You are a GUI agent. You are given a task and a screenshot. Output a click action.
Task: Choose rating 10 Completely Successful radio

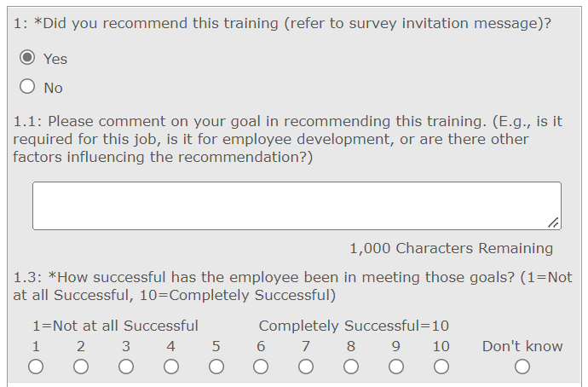[441, 367]
